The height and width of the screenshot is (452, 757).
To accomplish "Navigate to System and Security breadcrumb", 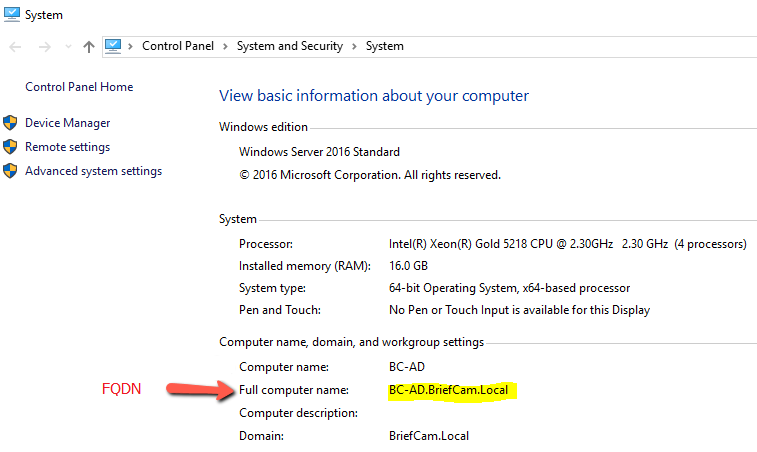I will click(x=290, y=46).
